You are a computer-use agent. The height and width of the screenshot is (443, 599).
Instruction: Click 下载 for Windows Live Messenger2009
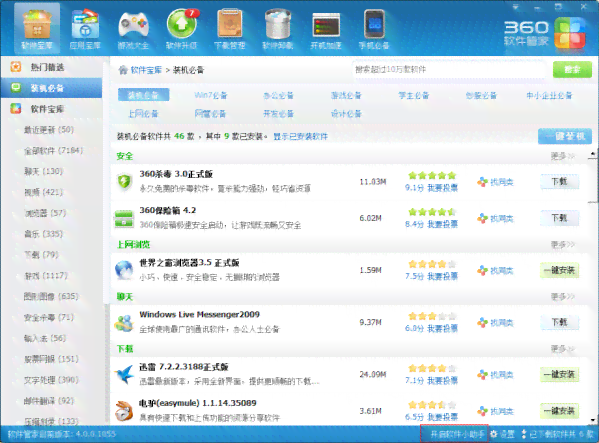560,322
